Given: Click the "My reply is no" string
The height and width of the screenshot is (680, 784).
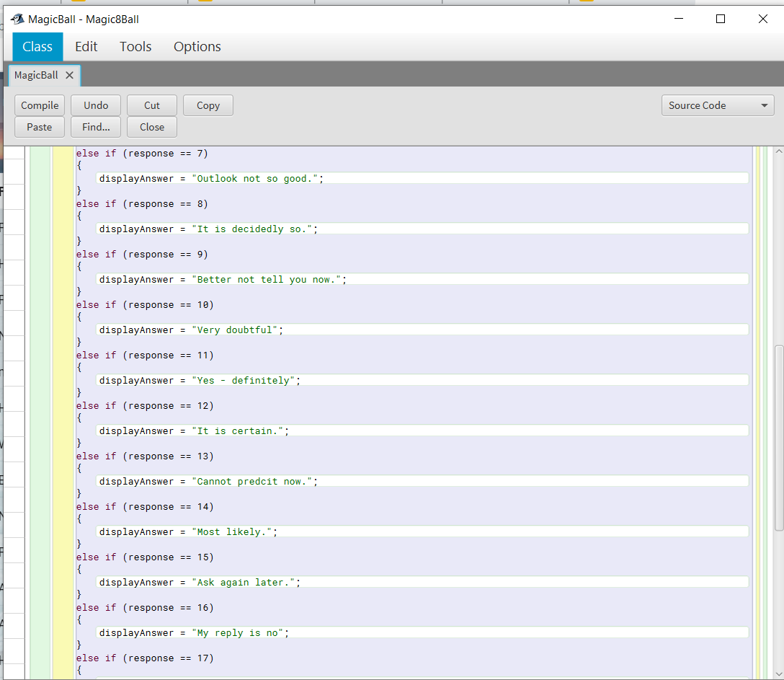Looking at the screenshot, I should click(238, 633).
